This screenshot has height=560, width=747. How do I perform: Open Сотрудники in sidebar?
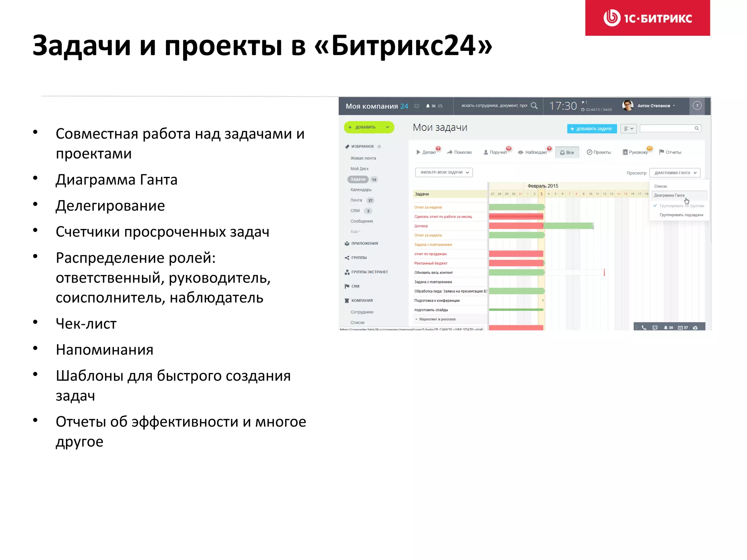pos(362,312)
